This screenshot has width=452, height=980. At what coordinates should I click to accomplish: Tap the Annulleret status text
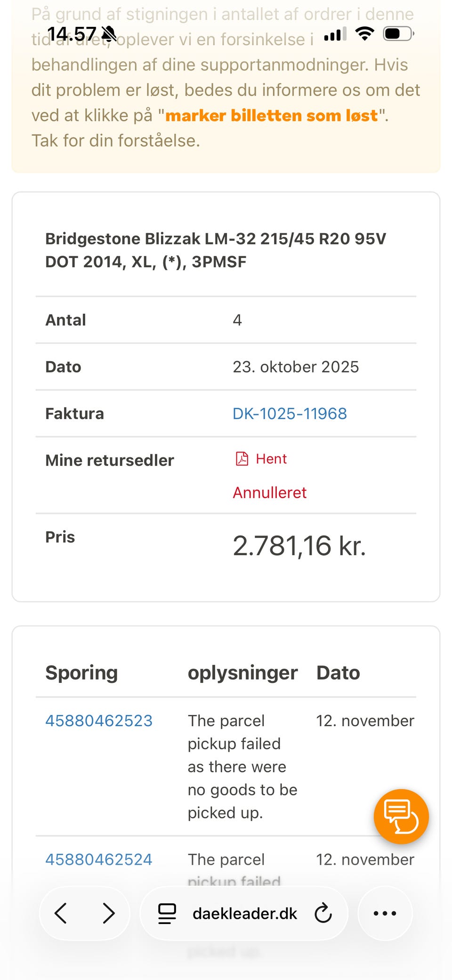tap(270, 493)
